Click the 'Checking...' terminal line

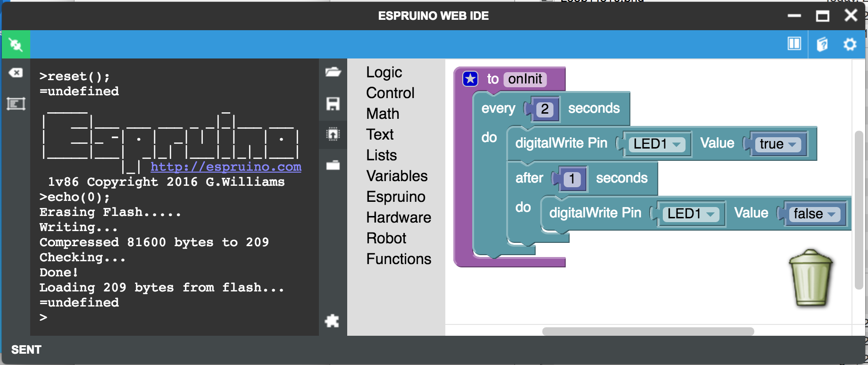coord(83,257)
